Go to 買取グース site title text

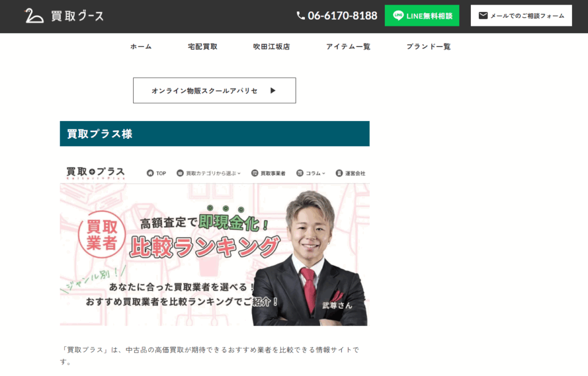(78, 16)
